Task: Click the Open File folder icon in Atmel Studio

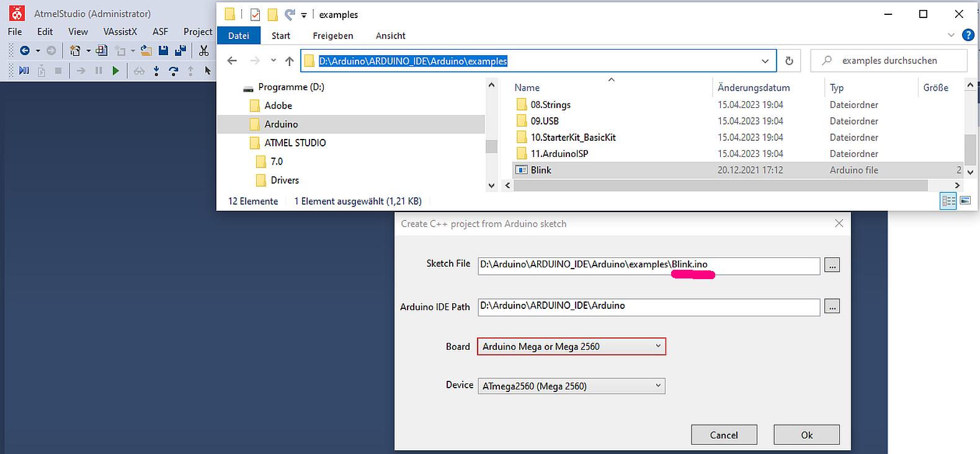Action: click(x=146, y=51)
